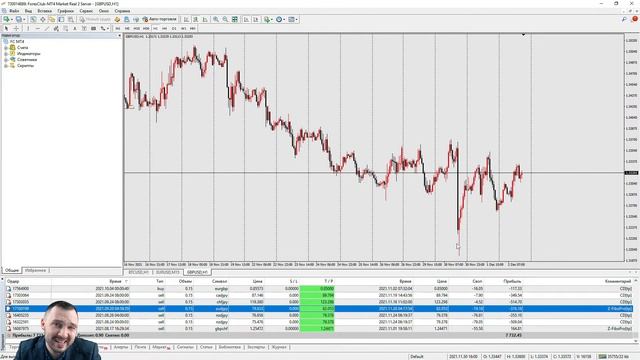Expand the Счета tree node
Screen dimensions: 640x360
coord(6,48)
